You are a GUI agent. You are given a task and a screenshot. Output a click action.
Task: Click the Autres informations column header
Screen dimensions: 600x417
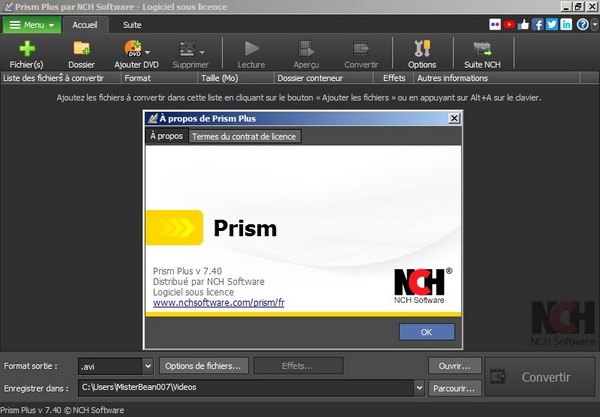(x=497, y=78)
